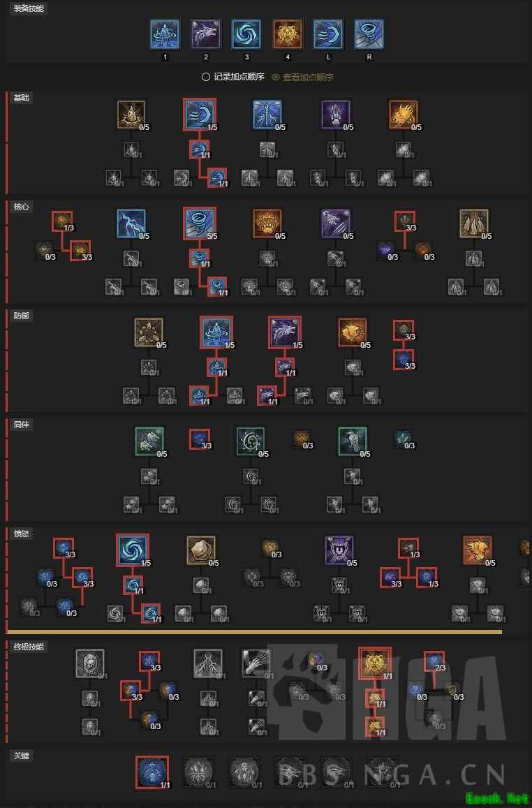The width and height of the screenshot is (532, 808).
Task: Toggle the eye icon beside 查看加点顺序
Action: (x=276, y=78)
